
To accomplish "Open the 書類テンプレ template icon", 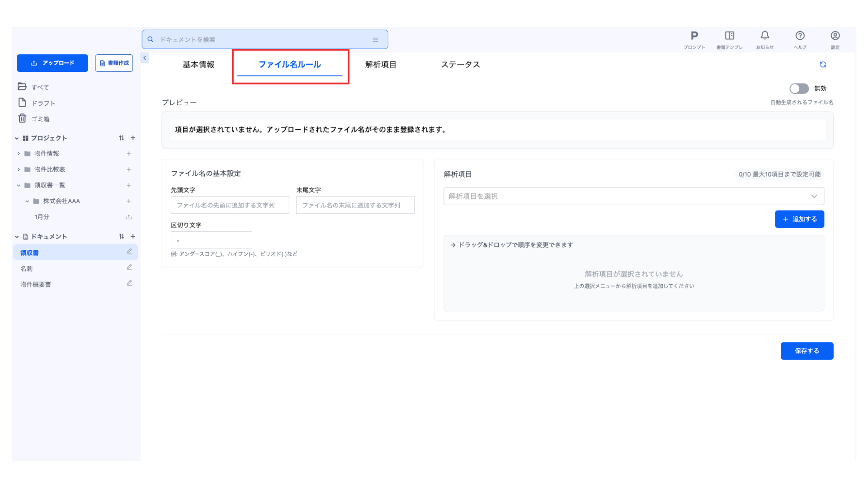I will [729, 36].
